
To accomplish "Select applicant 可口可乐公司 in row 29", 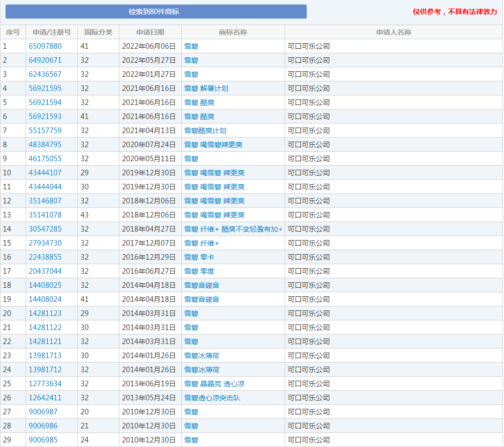I will (309, 440).
